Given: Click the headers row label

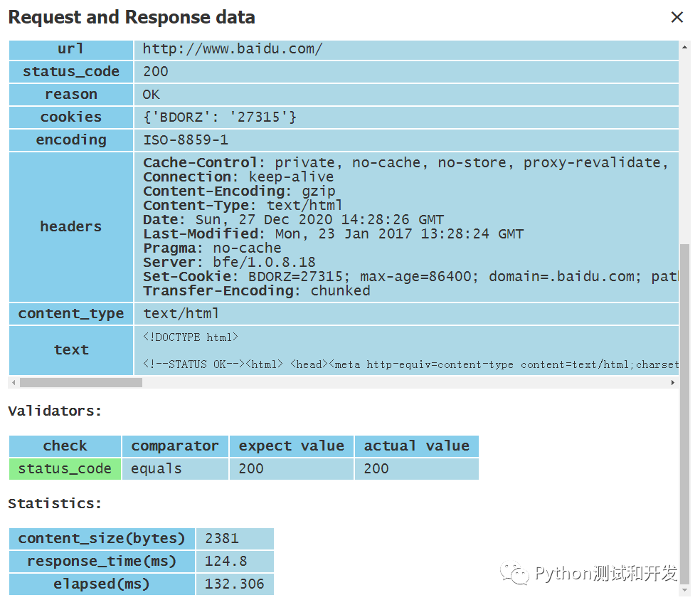Looking at the screenshot, I should 70,226.
